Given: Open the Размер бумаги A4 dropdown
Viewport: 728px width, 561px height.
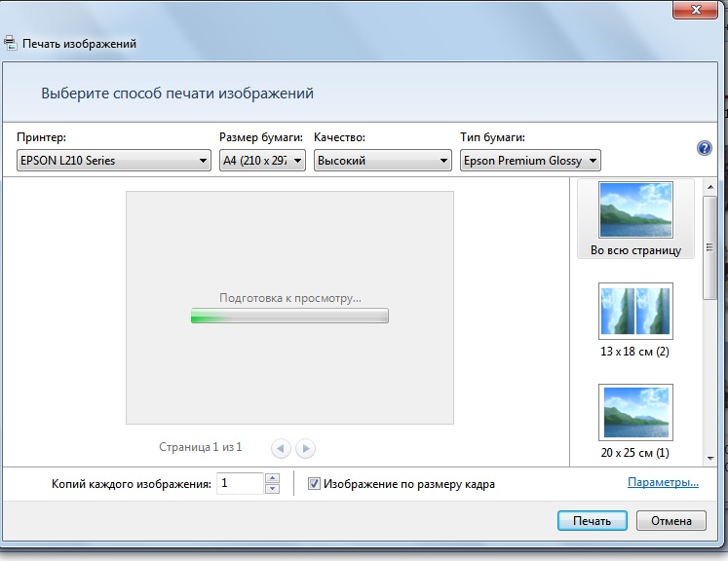Looking at the screenshot, I should 262,161.
